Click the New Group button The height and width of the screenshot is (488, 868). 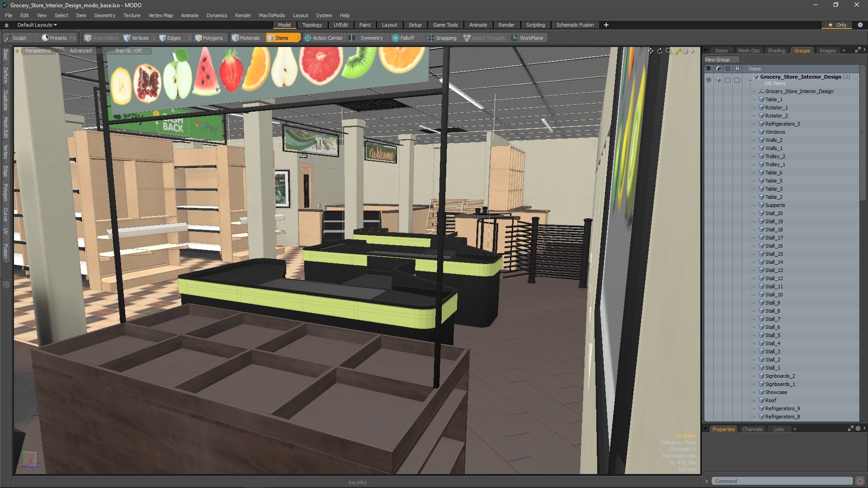[721, 60]
